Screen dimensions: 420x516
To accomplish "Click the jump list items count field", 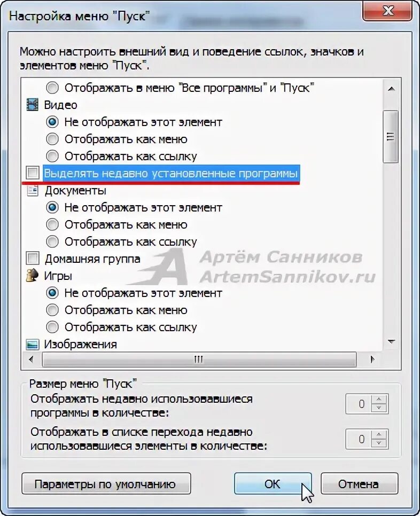I will 359,439.
